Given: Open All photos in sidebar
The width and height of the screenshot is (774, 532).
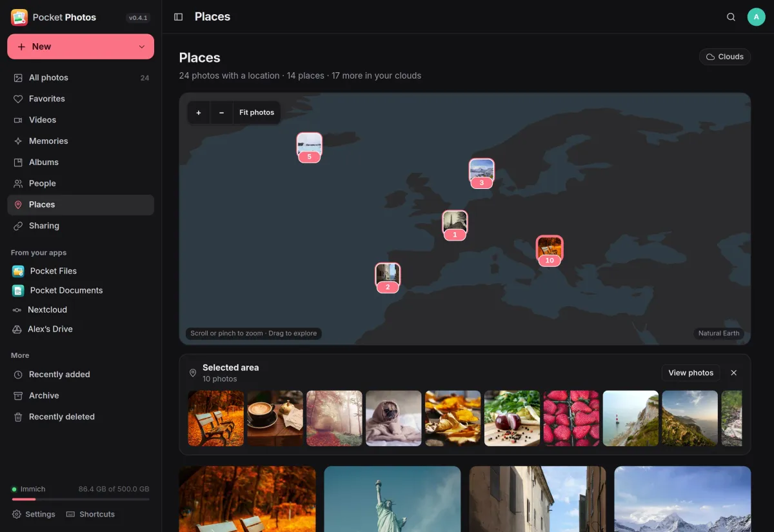Looking at the screenshot, I should 81,77.
